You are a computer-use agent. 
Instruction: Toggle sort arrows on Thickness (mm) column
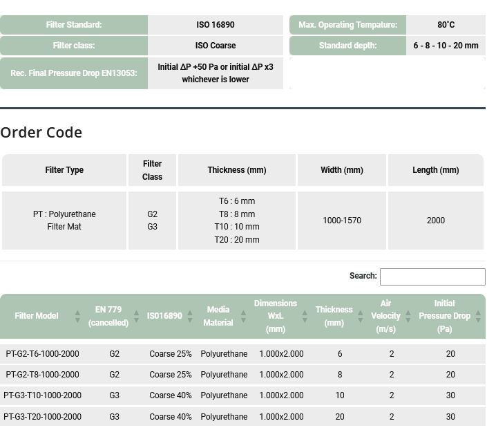[360, 316]
